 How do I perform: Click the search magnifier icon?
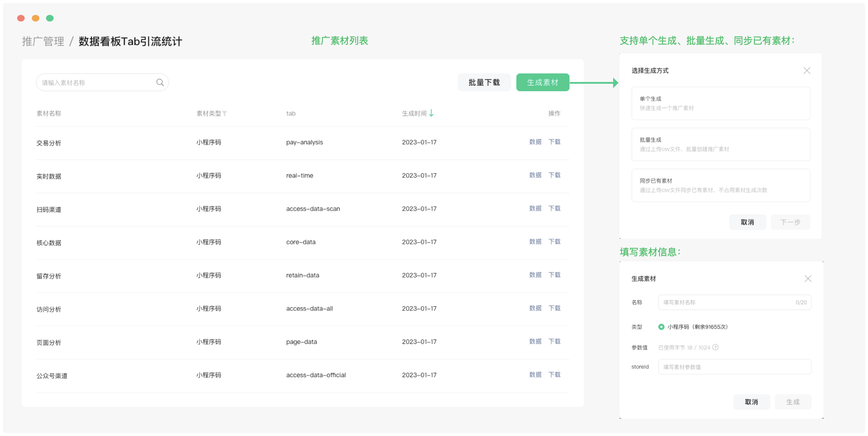pyautogui.click(x=160, y=82)
